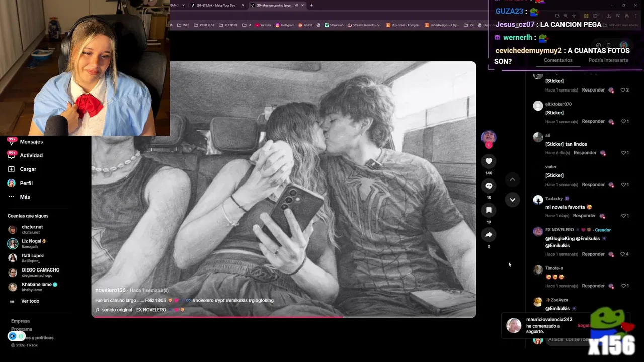Like the video with the heart icon
644x362 pixels.
click(x=489, y=161)
